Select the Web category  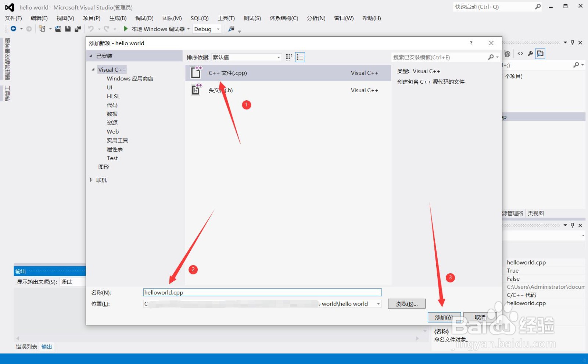tap(113, 131)
